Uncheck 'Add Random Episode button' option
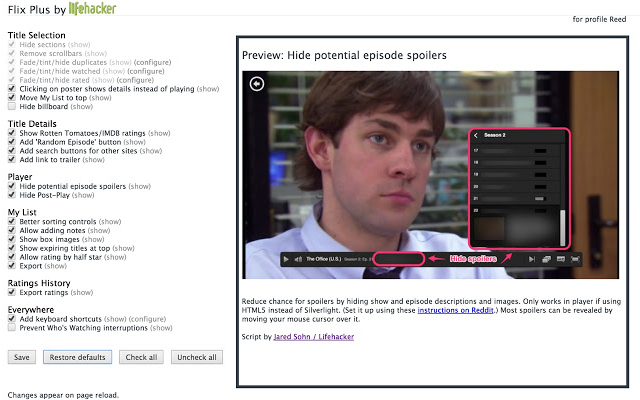640x400 pixels. (x=11, y=142)
